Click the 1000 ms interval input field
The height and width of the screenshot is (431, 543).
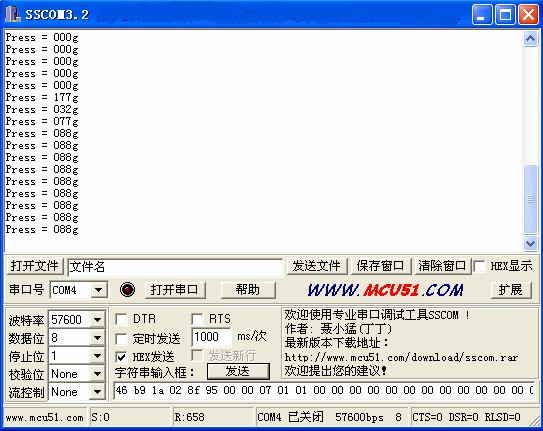(211, 337)
